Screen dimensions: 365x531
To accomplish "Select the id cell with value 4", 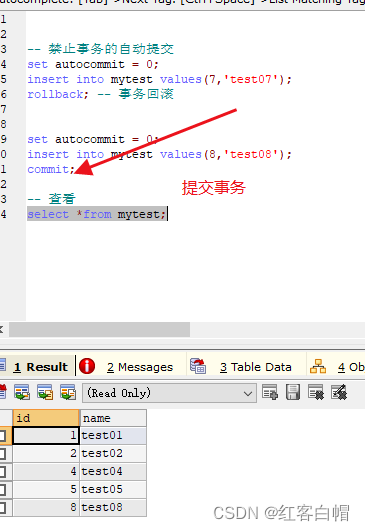I will (x=46, y=471).
